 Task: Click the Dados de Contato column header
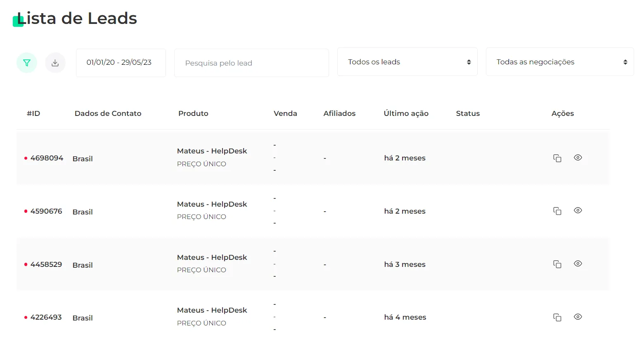[x=108, y=113]
